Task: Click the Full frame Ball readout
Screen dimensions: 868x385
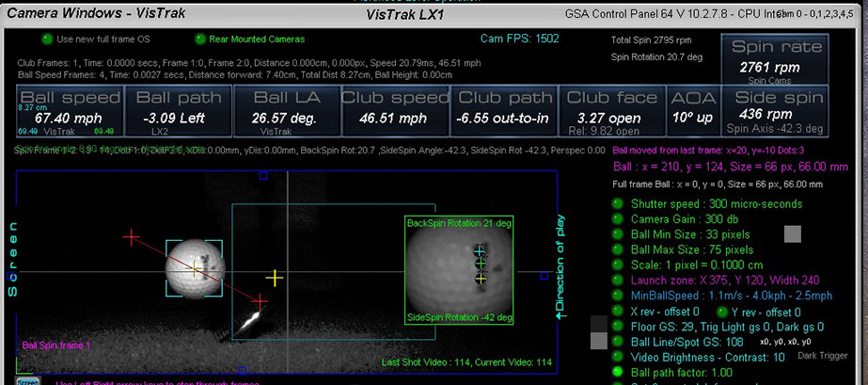Action: pos(718,184)
